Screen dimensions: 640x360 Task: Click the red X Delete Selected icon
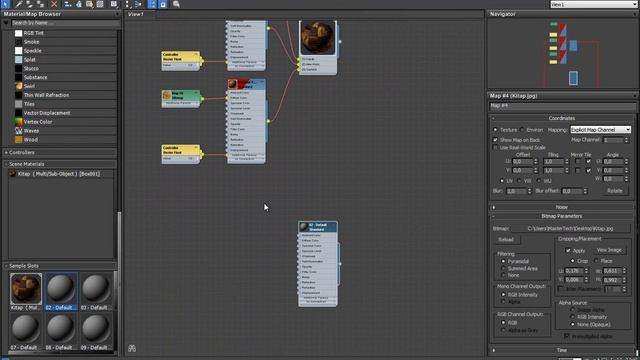[x=54, y=4]
